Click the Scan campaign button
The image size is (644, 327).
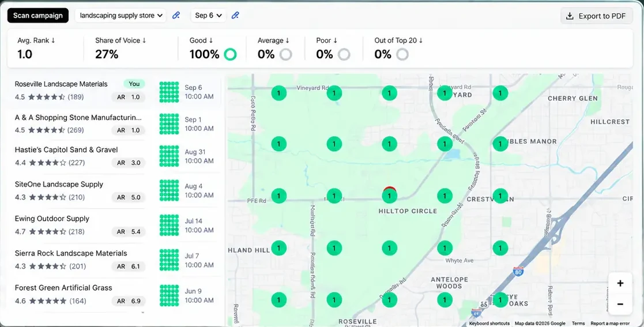38,16
